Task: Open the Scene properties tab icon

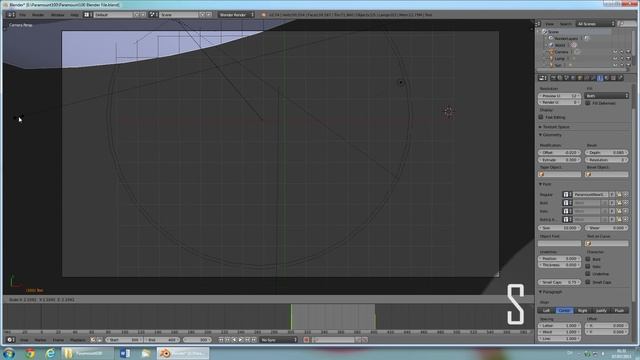Action: pos(566,78)
